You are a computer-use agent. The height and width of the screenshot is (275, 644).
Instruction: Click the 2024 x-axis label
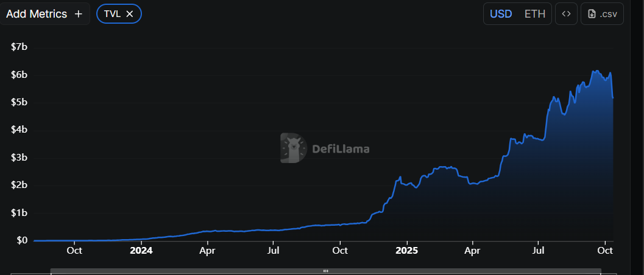(x=141, y=251)
